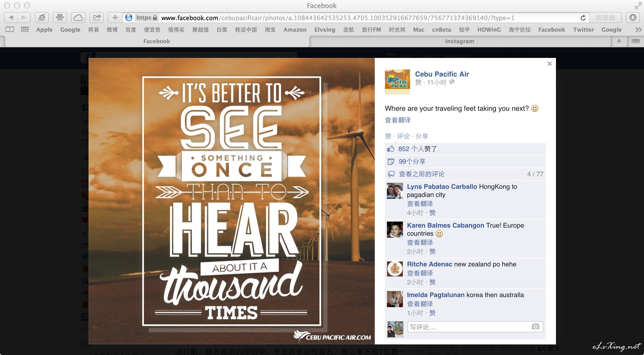Click the 4小时 timestamp on Lyns' comment
Image resolution: width=644 pixels, height=355 pixels.
pos(415,213)
